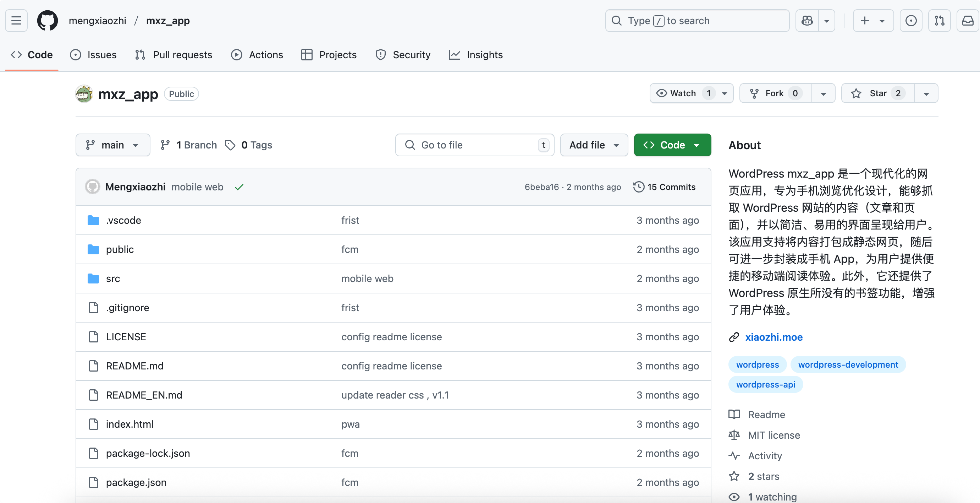Open the Insights tab

(476, 55)
